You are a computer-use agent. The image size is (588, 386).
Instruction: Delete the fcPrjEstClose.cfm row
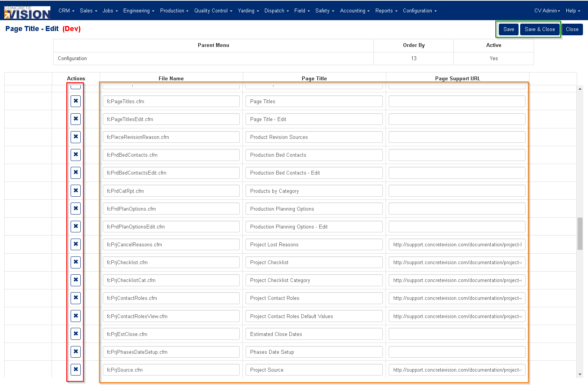76,334
